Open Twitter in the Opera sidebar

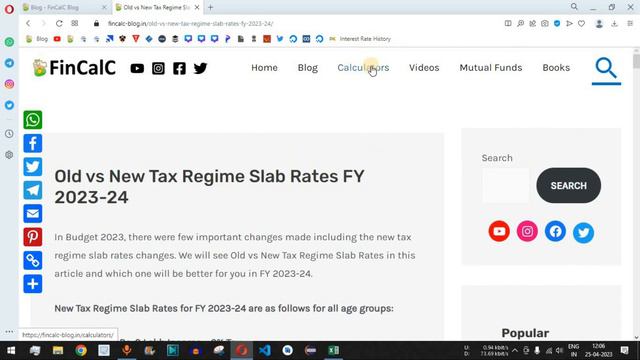click(9, 105)
